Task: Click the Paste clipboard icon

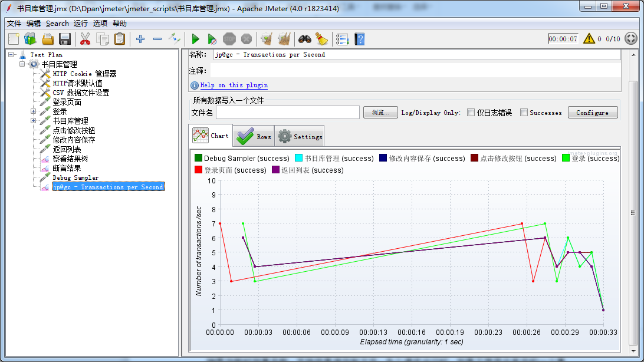Action: [x=120, y=39]
